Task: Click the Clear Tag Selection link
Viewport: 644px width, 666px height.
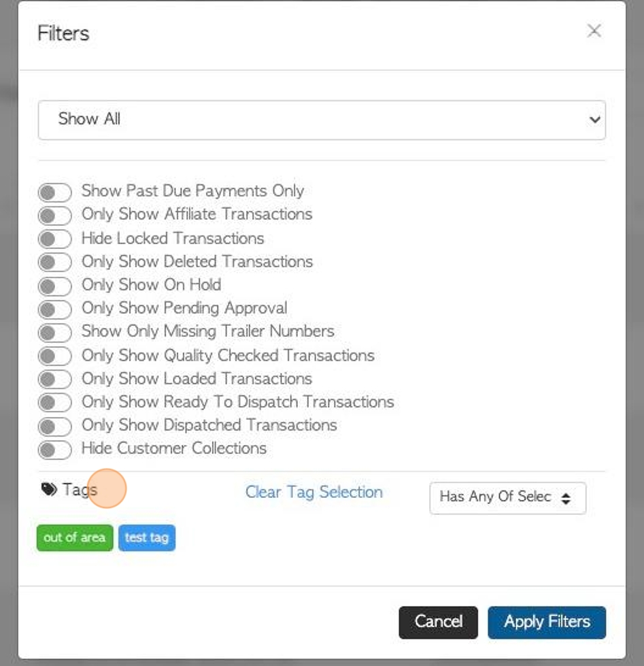Action: coord(313,492)
